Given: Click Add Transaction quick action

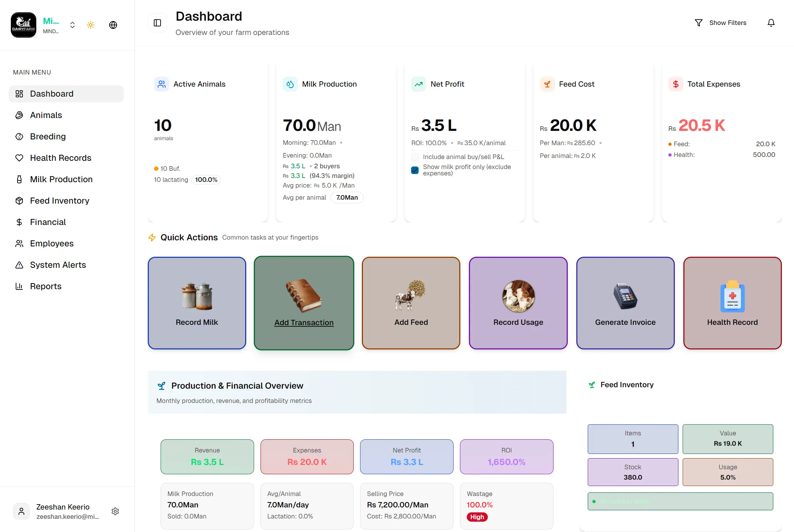Looking at the screenshot, I should (304, 303).
